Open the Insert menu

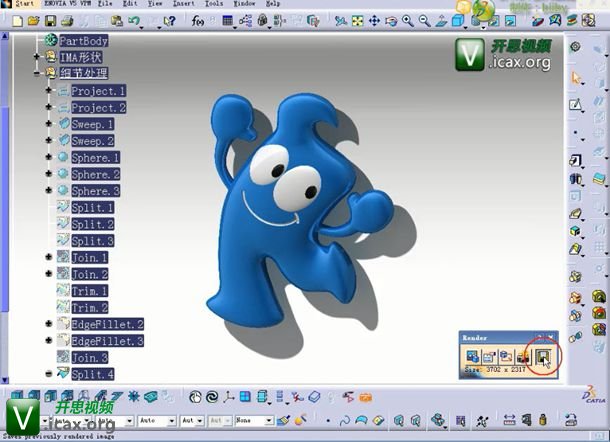[x=183, y=4]
